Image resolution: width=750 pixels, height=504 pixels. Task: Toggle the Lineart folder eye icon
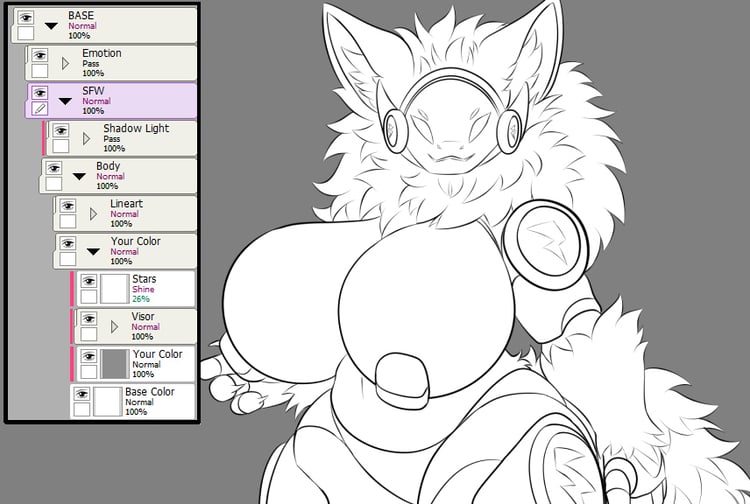click(x=67, y=206)
